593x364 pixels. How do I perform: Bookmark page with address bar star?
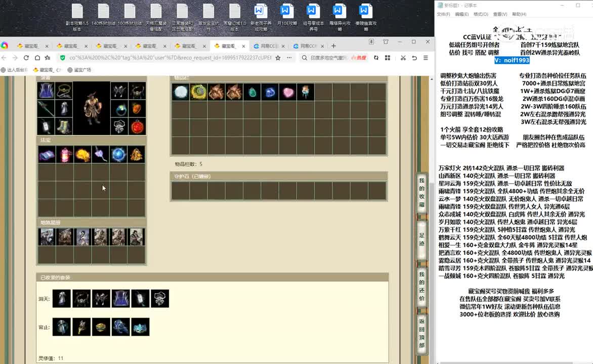278,58
